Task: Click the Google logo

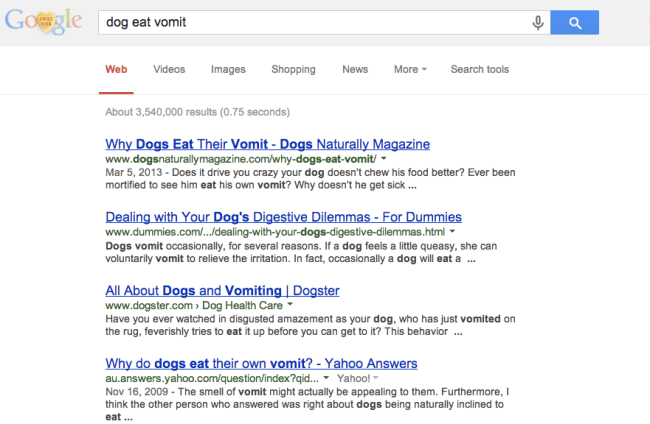Action: point(42,24)
